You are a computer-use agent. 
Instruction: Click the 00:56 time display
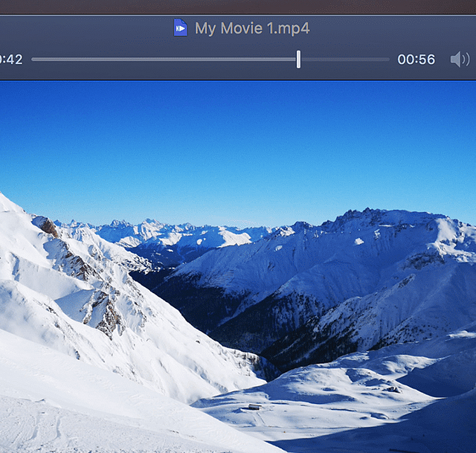(416, 60)
